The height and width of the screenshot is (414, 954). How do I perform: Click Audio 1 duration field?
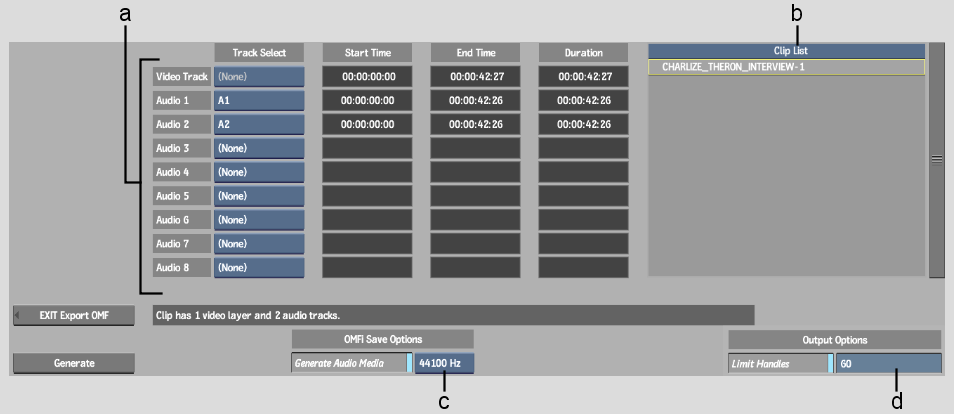pyautogui.click(x=583, y=100)
